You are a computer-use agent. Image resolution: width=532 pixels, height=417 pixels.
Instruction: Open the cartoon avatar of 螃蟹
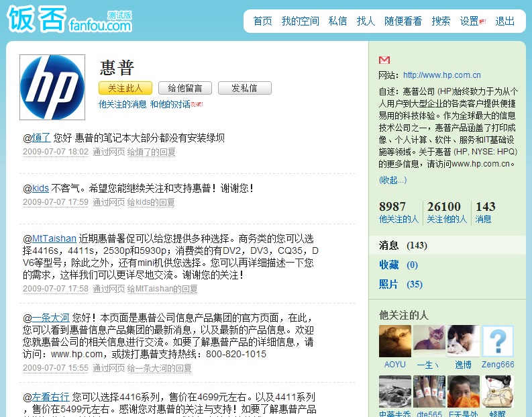click(498, 391)
